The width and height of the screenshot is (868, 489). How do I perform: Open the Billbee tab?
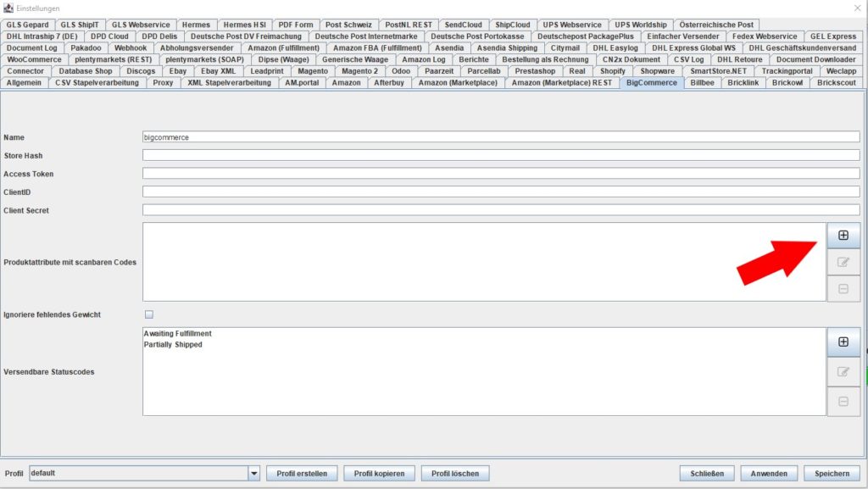coord(702,82)
